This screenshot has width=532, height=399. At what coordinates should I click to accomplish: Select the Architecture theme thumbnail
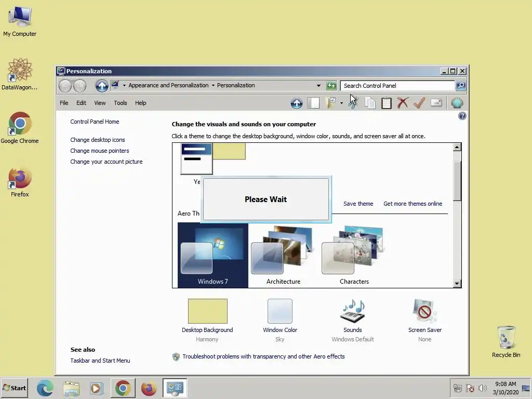(283, 255)
